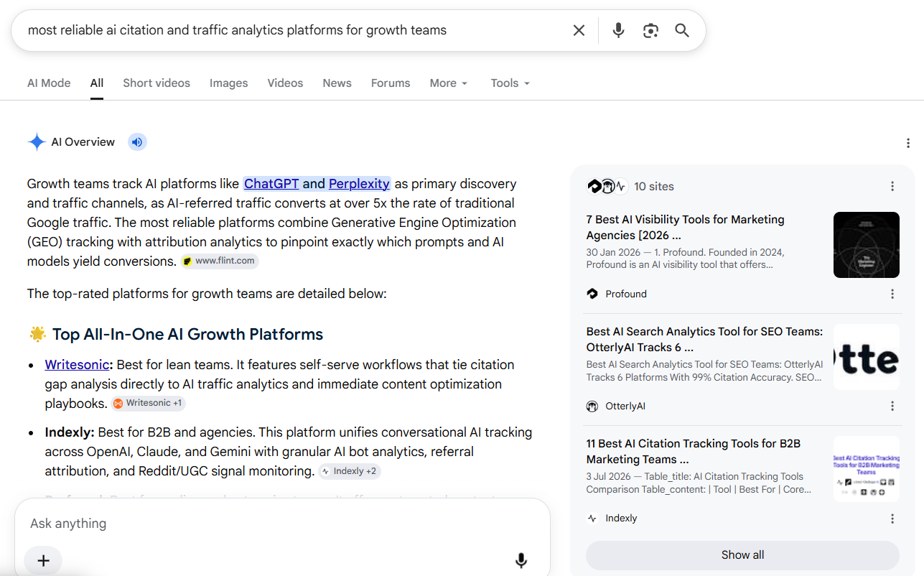The width and height of the screenshot is (924, 576).
Task: Switch to AI Mode tab
Action: pyautogui.click(x=49, y=83)
